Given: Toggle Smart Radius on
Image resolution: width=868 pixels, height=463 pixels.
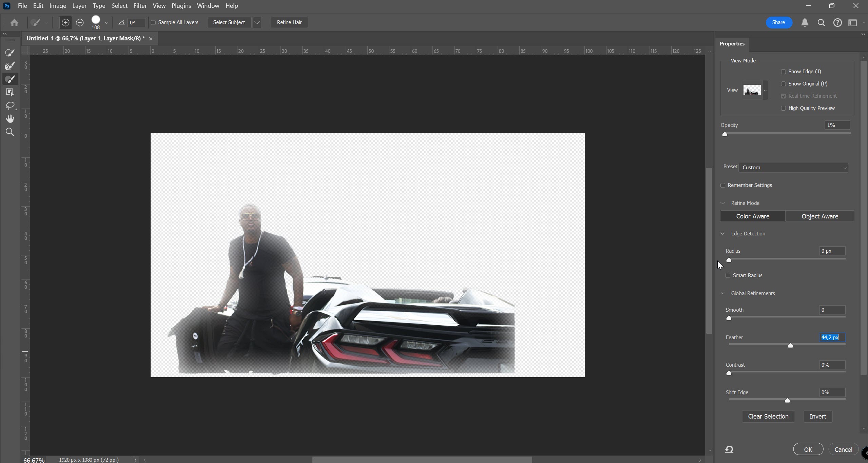Looking at the screenshot, I should click(x=728, y=275).
